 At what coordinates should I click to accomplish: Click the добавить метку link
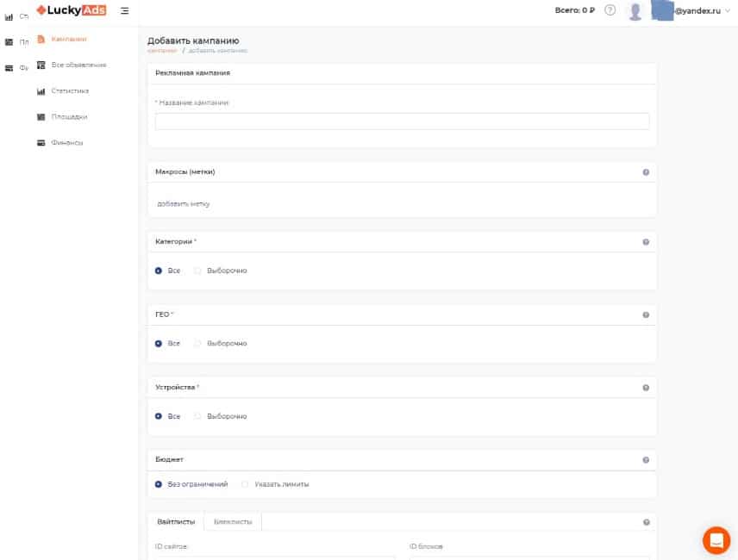[x=183, y=204]
